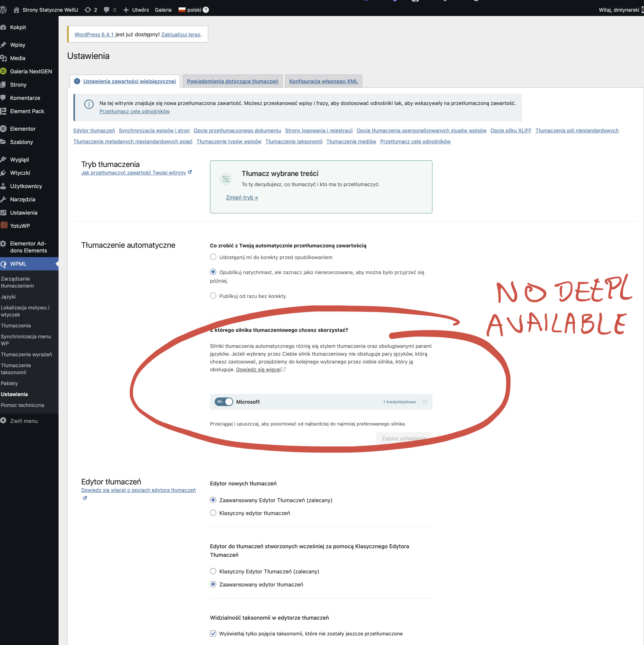Jump to Edytor tłumaczeń section link
Viewport: 644px width, 645px height.
point(94,131)
